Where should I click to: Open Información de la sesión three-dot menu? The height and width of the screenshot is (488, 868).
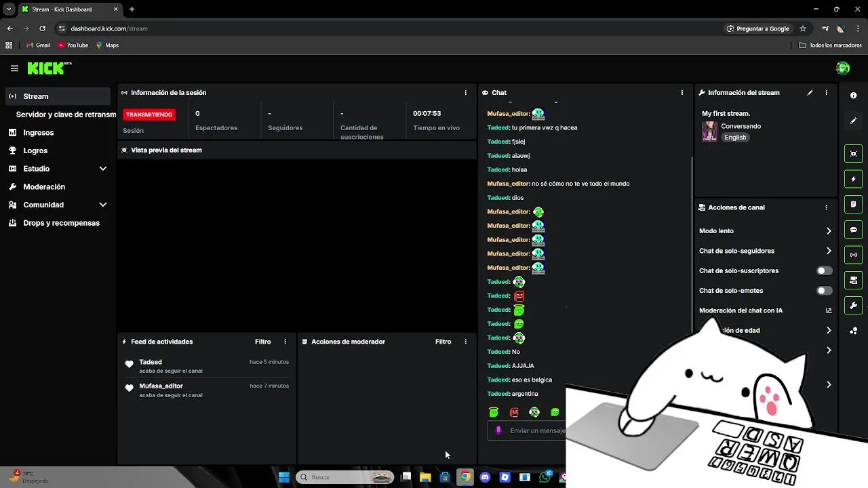point(465,93)
